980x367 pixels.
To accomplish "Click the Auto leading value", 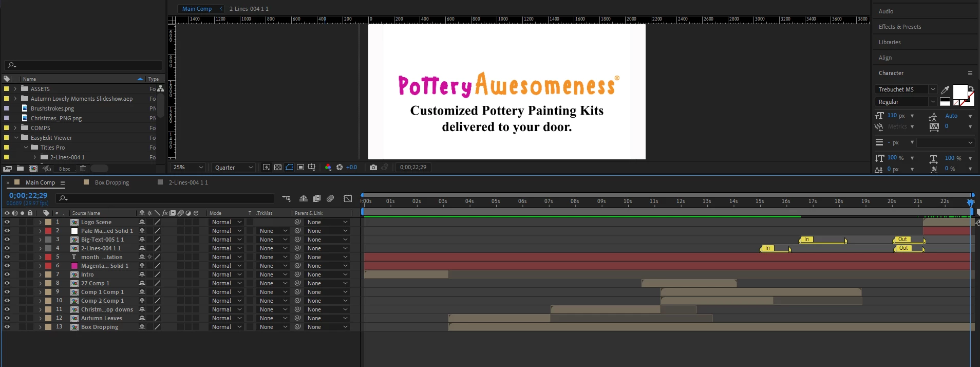I will click(951, 116).
